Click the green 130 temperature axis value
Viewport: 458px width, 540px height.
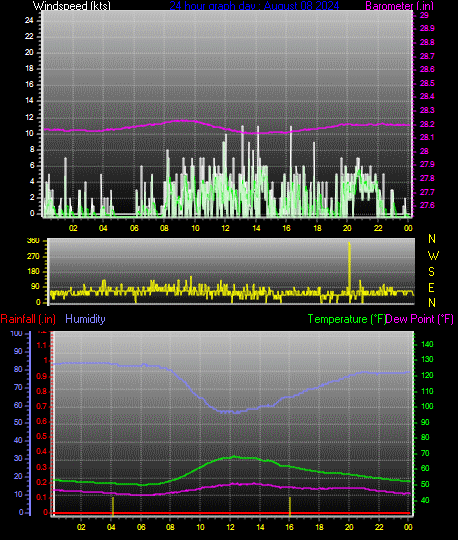427,360
